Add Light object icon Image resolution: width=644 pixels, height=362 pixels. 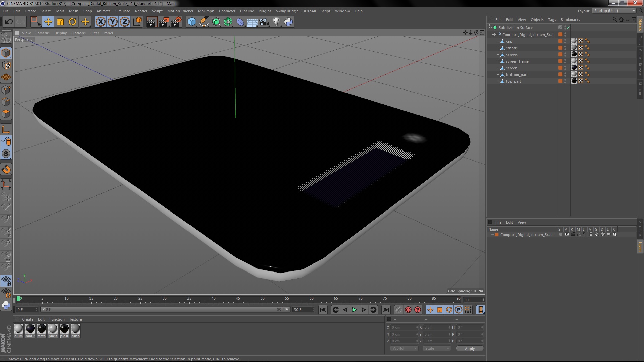pyautogui.click(x=276, y=22)
